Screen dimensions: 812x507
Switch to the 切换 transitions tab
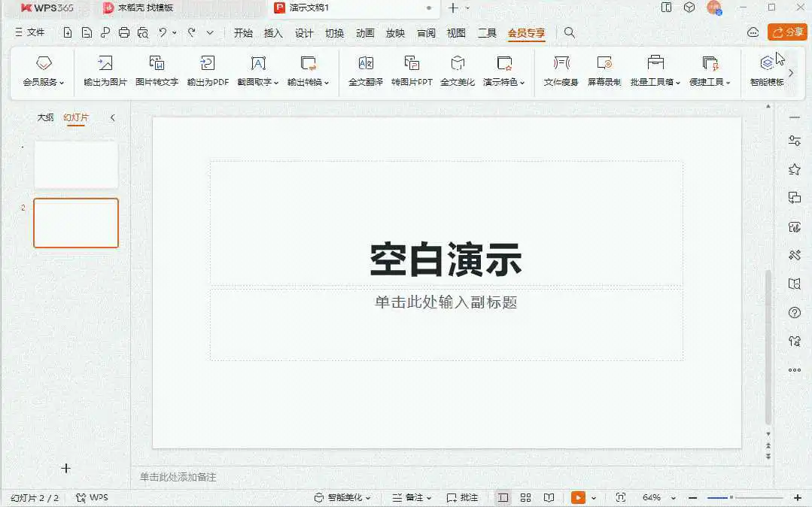tap(335, 33)
